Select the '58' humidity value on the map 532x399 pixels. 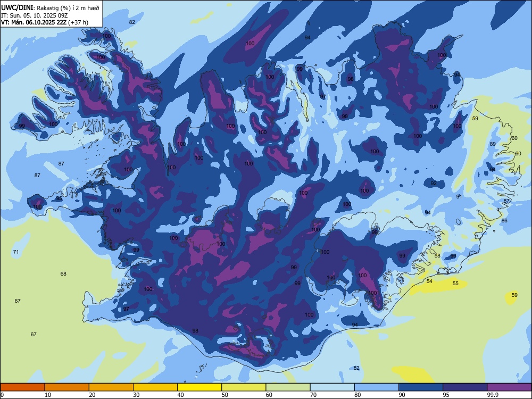tap(437, 255)
